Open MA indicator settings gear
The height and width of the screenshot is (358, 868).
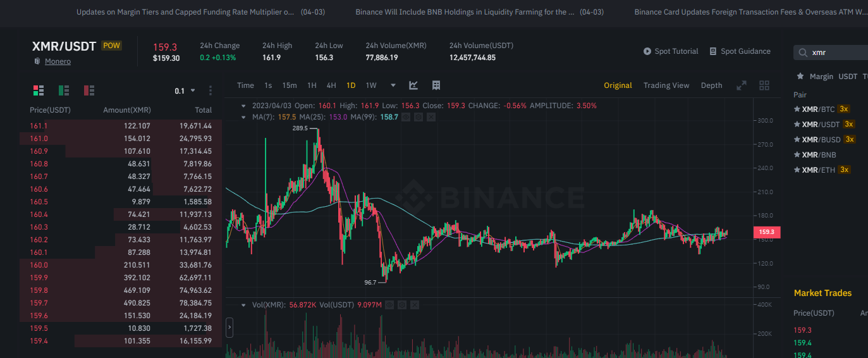click(x=419, y=117)
